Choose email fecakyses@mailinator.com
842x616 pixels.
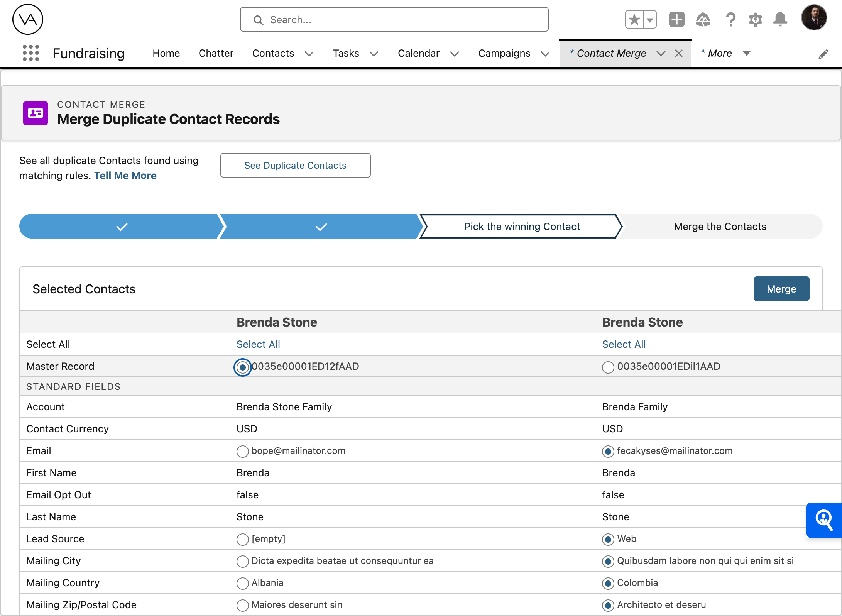click(x=608, y=452)
